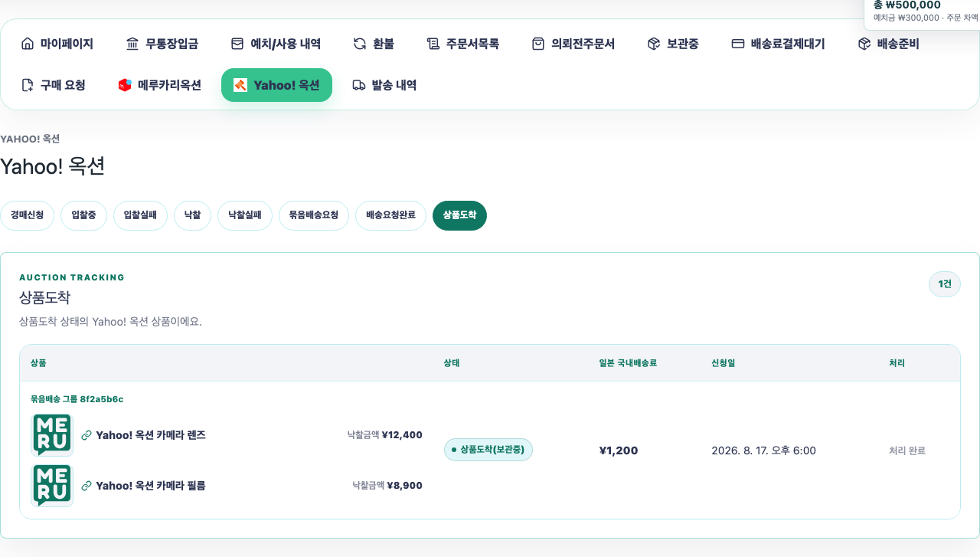Click the box icon beside 배송준비
This screenshot has height=557, width=980.
864,44
